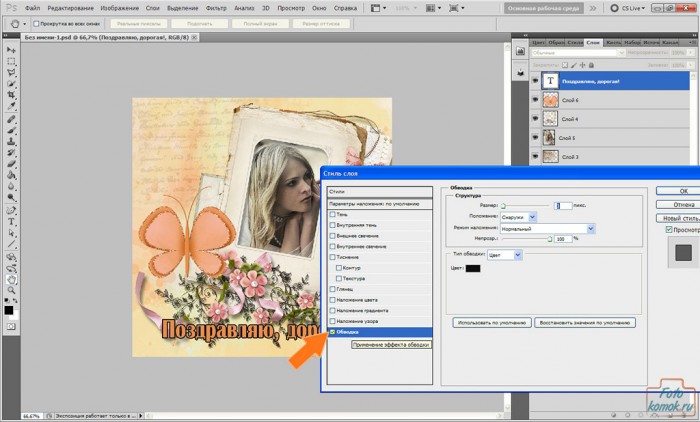Open the layer fill (Заливка) arrow
This screenshot has height=422, width=700.
tap(691, 65)
